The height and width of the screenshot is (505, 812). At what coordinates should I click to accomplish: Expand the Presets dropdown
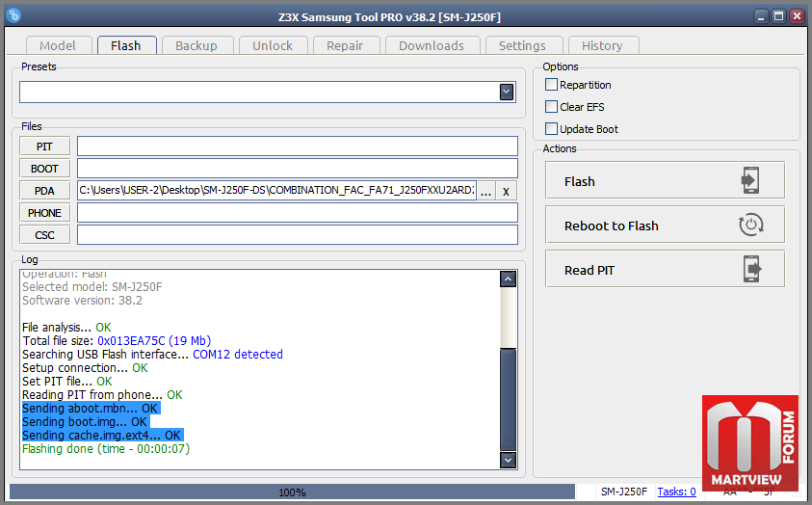[x=507, y=93]
